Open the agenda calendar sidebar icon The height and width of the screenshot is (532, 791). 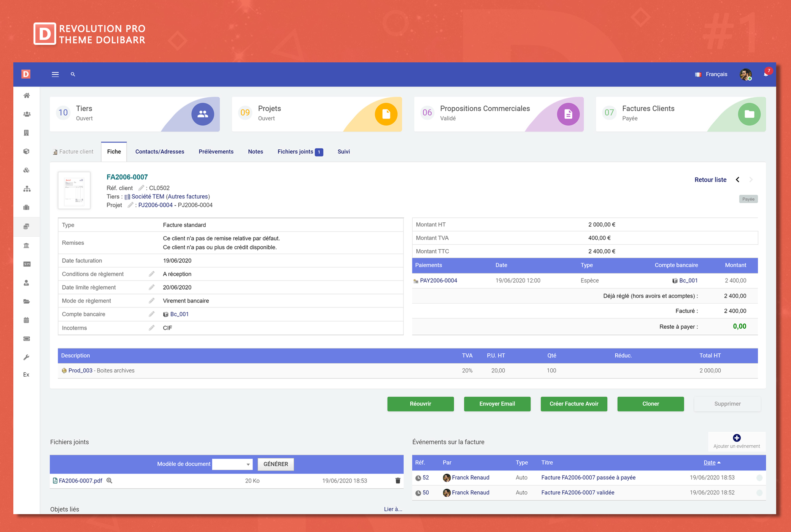pyautogui.click(x=27, y=320)
